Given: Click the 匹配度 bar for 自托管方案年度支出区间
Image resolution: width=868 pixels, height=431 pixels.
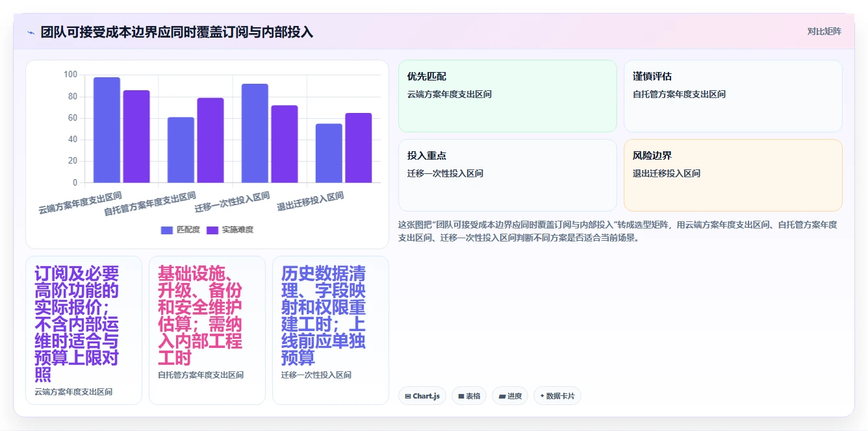Looking at the screenshot, I should 181,150.
